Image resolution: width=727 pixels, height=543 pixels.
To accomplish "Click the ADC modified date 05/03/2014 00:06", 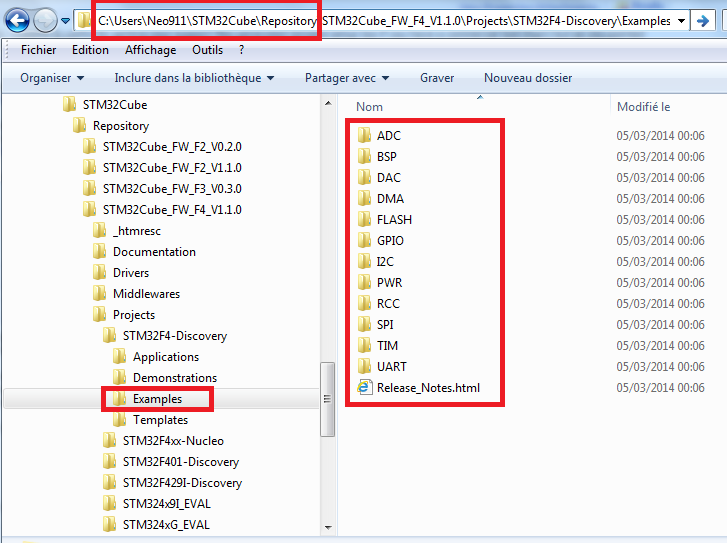I will [660, 135].
